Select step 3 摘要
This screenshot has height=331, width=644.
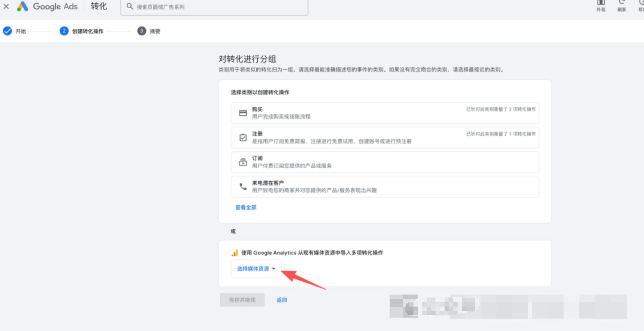(149, 31)
